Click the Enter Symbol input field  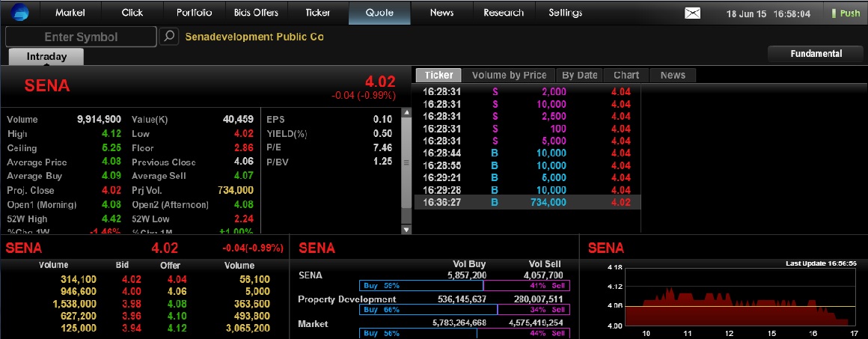[x=81, y=37]
